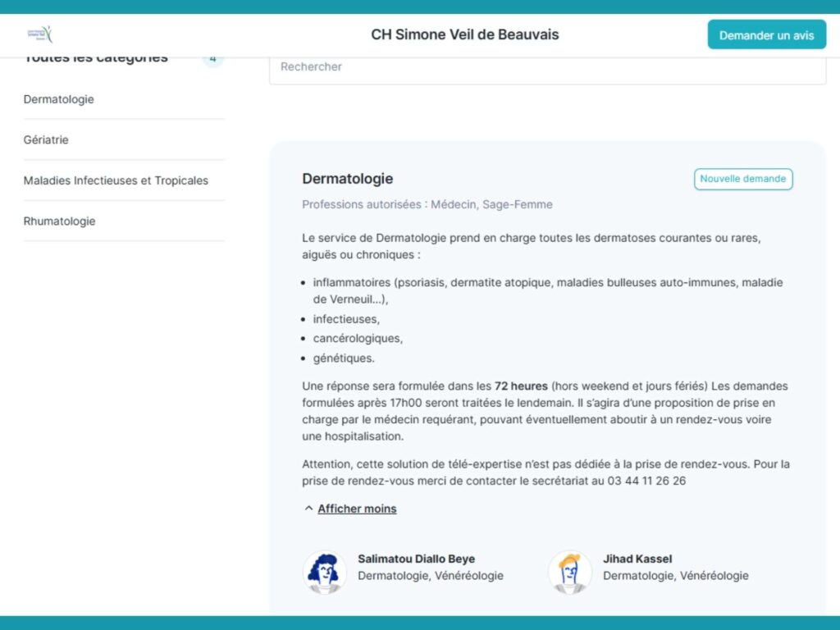Select Gériatrie in the category list

pyautogui.click(x=46, y=139)
